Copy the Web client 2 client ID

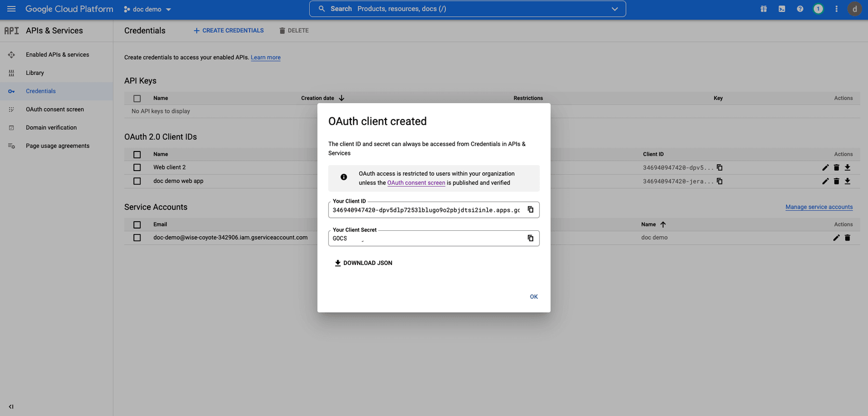[719, 167]
